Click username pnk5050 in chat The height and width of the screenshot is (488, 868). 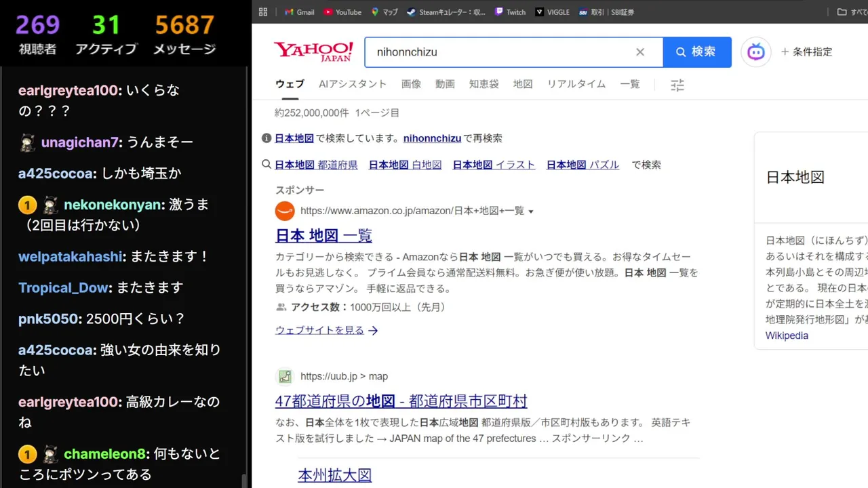pyautogui.click(x=48, y=319)
